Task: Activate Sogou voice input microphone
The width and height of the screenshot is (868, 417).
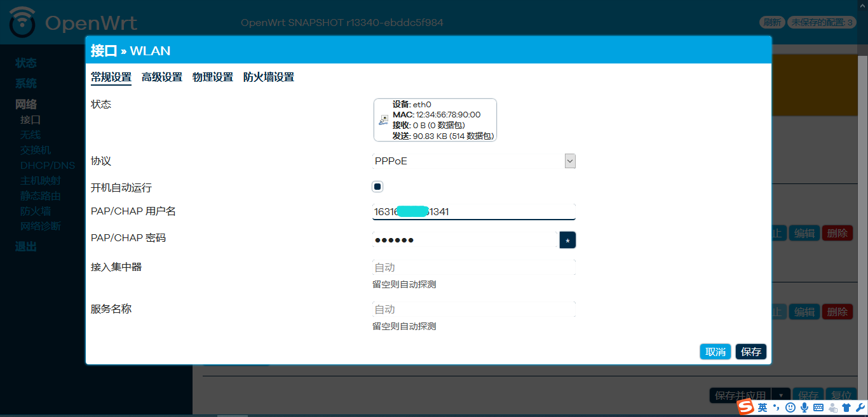Action: [804, 407]
